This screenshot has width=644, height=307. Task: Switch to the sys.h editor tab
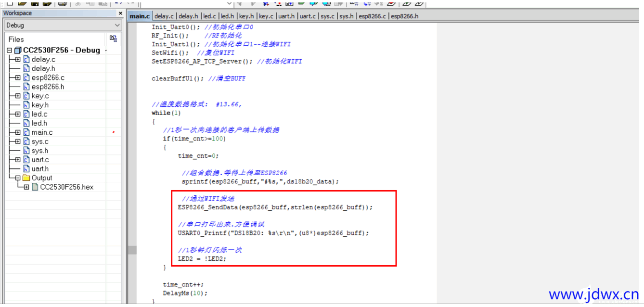click(x=347, y=16)
